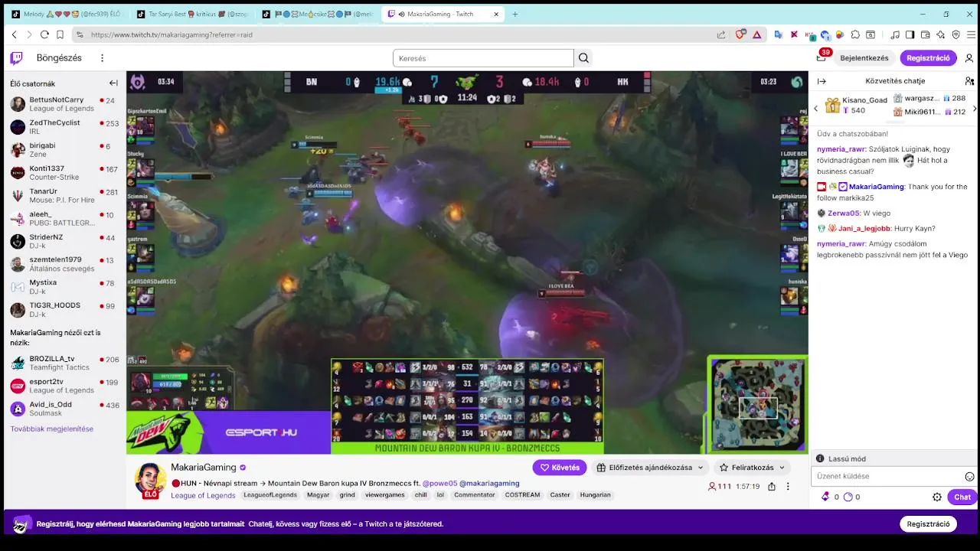Click the top Regisztráció button
The image size is (980, 551).
tap(928, 58)
